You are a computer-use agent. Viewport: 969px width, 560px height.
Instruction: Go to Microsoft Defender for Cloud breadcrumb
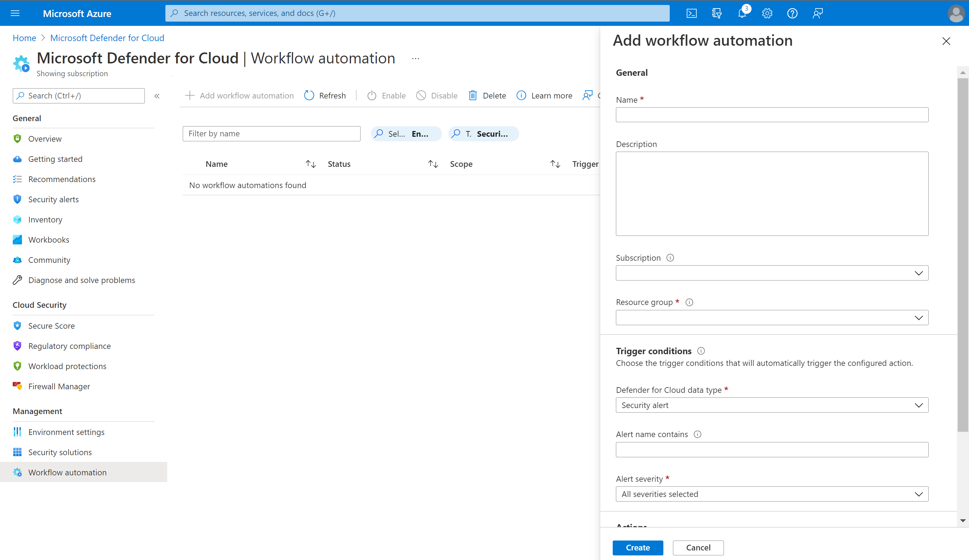click(107, 38)
